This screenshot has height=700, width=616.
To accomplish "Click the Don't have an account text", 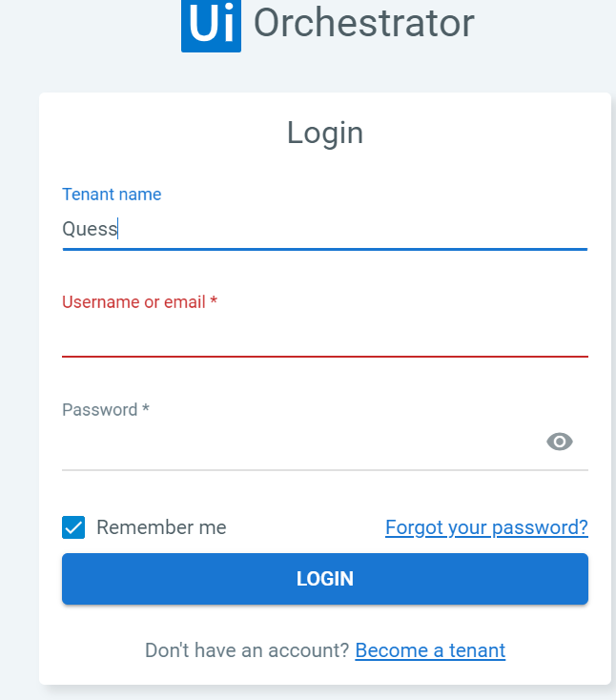I will [247, 650].
